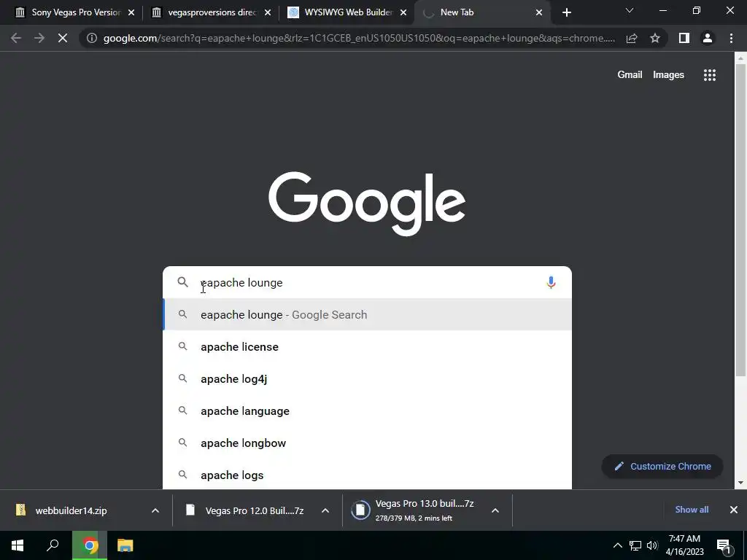Close the vegasproversions directory tab
Viewport: 747px width, 560px height.
click(x=268, y=12)
